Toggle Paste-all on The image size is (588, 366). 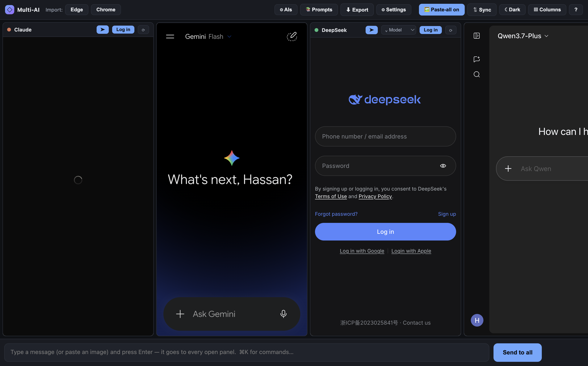pyautogui.click(x=441, y=10)
